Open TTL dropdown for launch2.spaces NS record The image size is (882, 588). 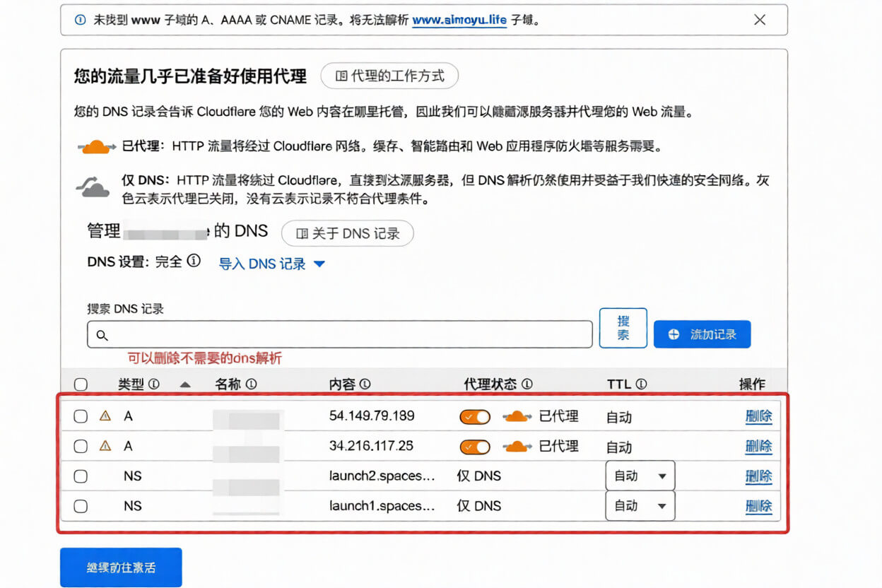click(x=640, y=476)
